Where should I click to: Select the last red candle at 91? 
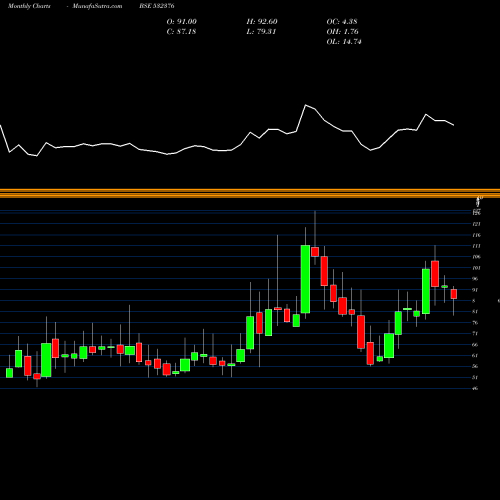coord(454,294)
